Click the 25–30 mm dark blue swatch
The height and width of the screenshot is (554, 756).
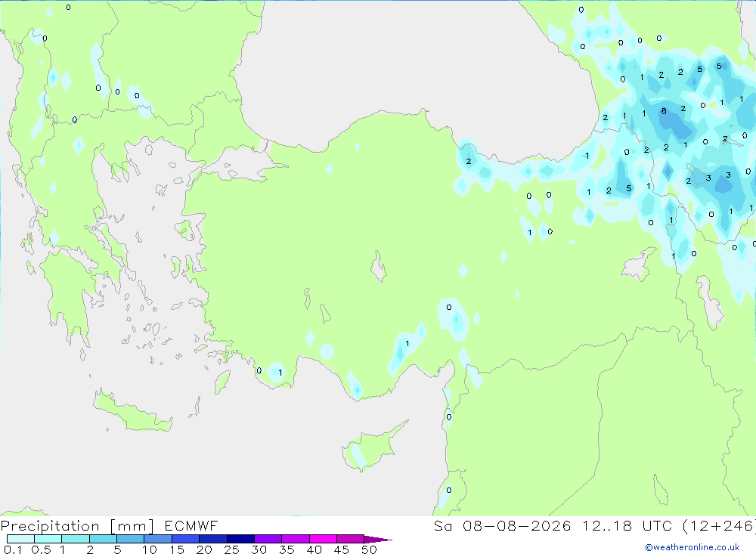[240, 539]
